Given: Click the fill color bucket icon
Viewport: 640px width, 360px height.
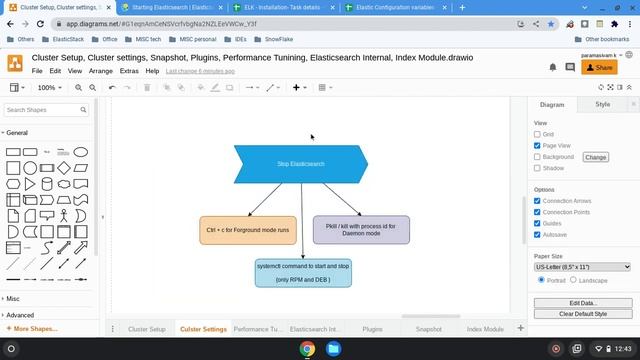Looking at the screenshot, I should pyautogui.click(x=200, y=88).
